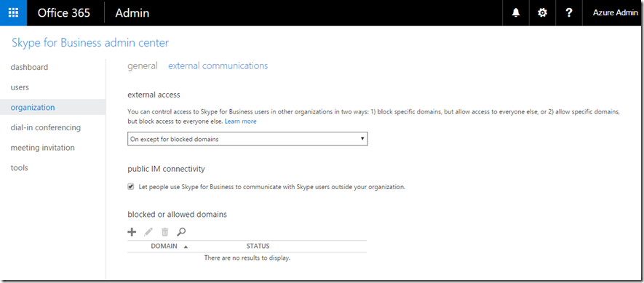This screenshot has width=644, height=283.
Task: Switch to the general tab
Action: point(143,65)
